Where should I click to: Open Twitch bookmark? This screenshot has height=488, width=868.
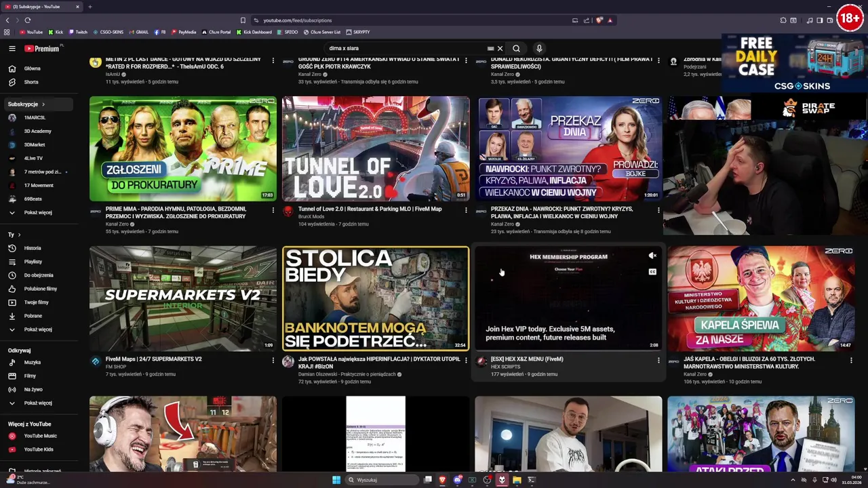coord(77,32)
